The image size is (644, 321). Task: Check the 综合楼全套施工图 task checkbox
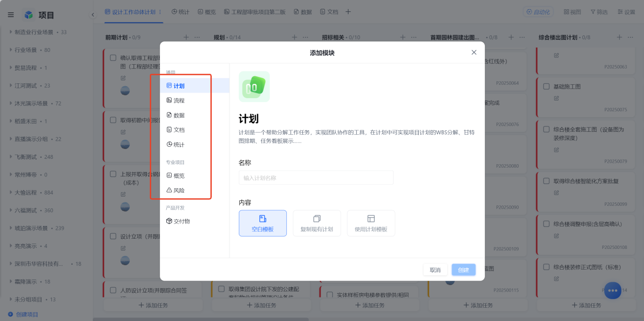547,130
